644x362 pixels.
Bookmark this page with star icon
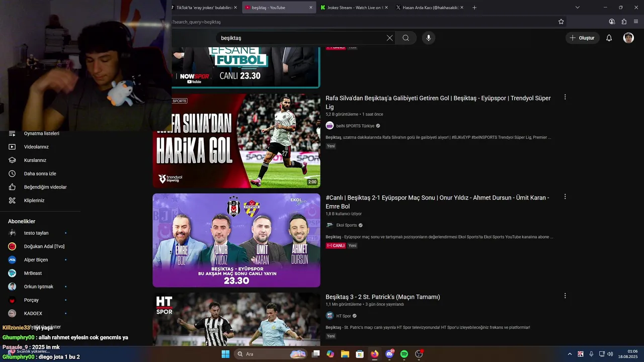click(561, 22)
